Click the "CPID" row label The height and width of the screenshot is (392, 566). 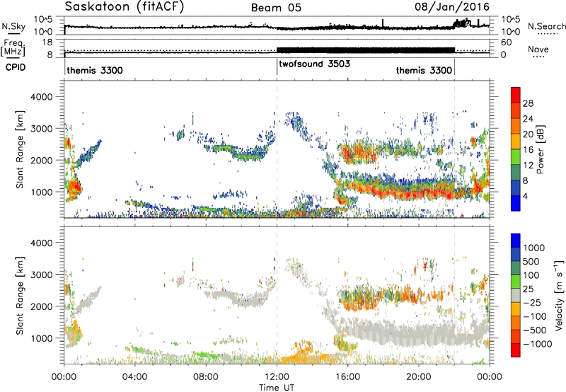click(x=16, y=67)
